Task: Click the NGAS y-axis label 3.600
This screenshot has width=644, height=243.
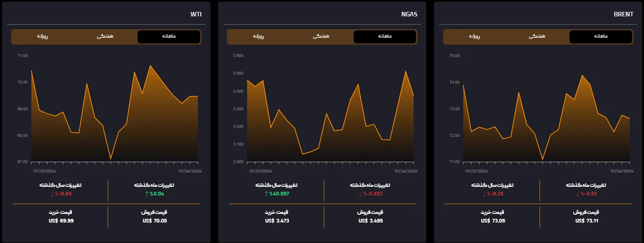Action: [238, 56]
